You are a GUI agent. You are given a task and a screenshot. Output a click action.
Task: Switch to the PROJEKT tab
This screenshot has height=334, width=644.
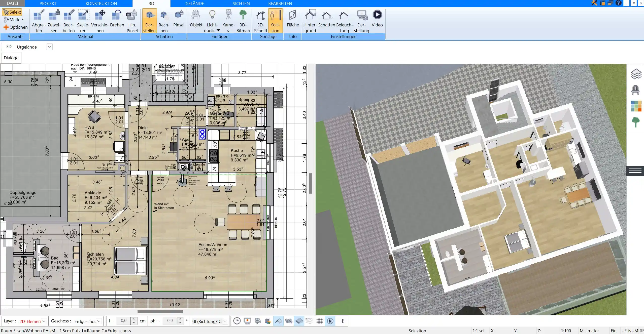[x=48, y=4]
